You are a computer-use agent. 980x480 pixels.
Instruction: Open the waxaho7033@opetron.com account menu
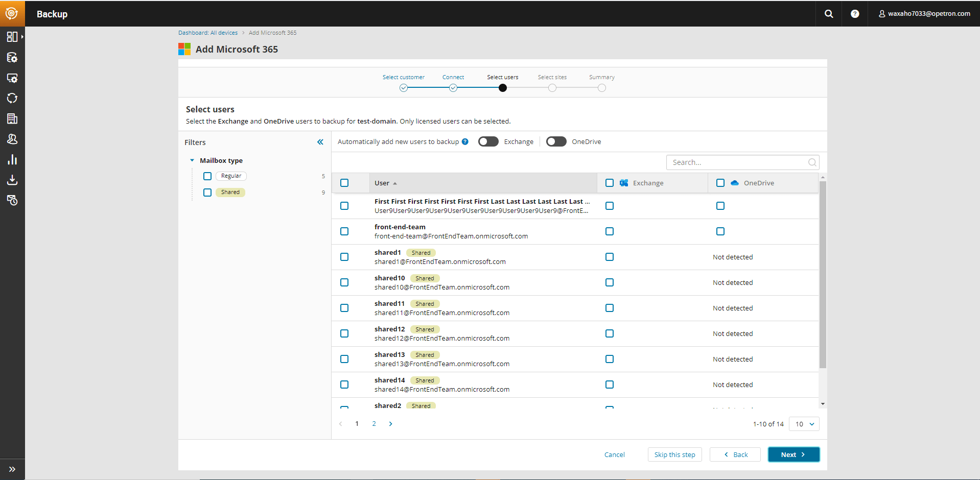coord(924,14)
